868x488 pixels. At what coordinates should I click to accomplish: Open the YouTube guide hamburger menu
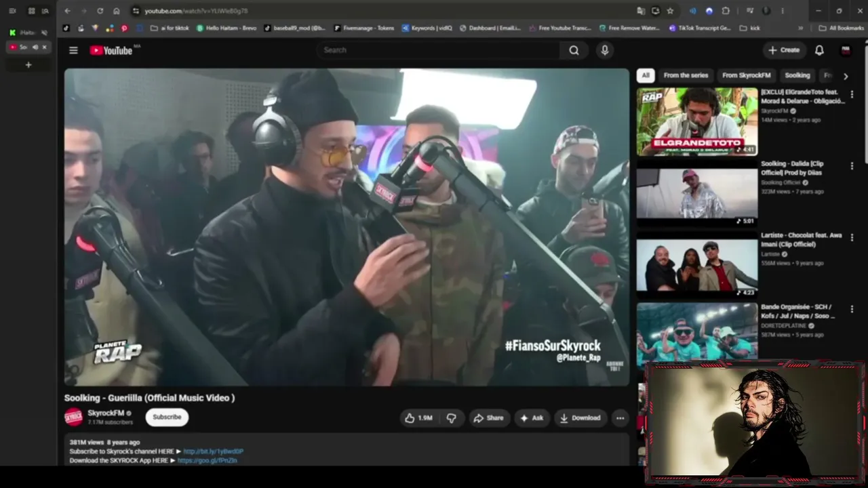point(73,50)
